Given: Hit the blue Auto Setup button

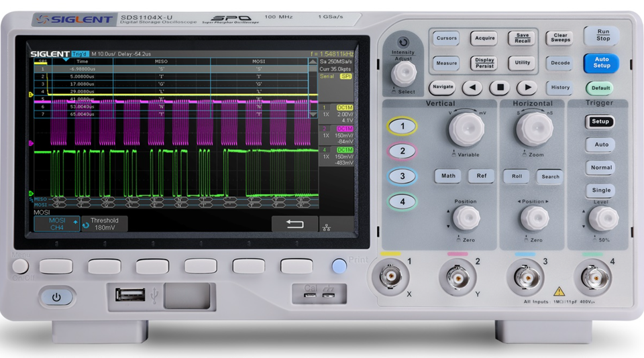Looking at the screenshot, I should point(601,63).
